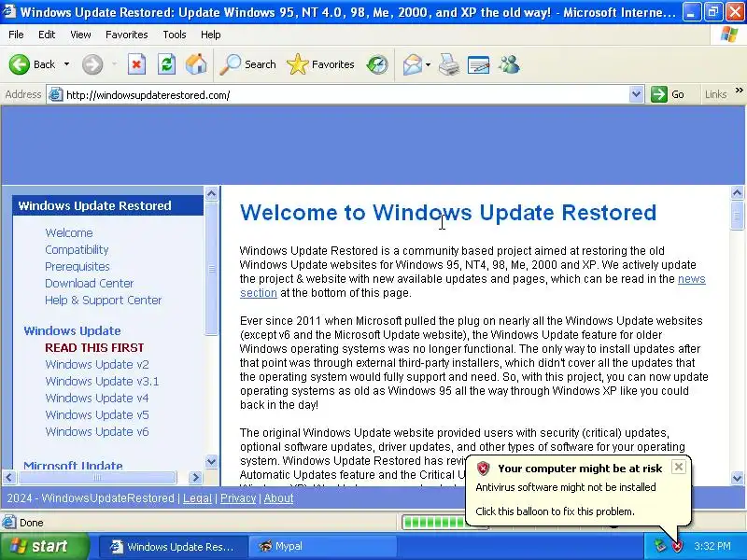Open the View menu
This screenshot has height=560, width=747.
(80, 35)
